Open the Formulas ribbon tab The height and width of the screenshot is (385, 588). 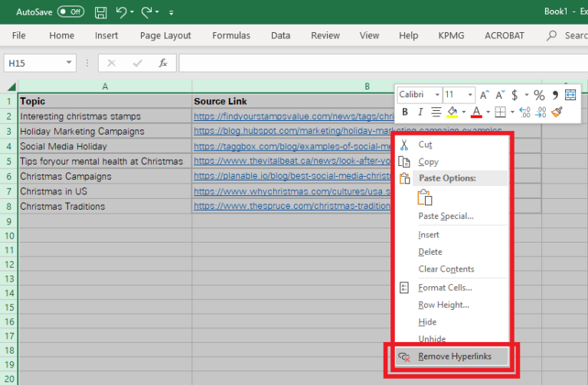coord(230,35)
